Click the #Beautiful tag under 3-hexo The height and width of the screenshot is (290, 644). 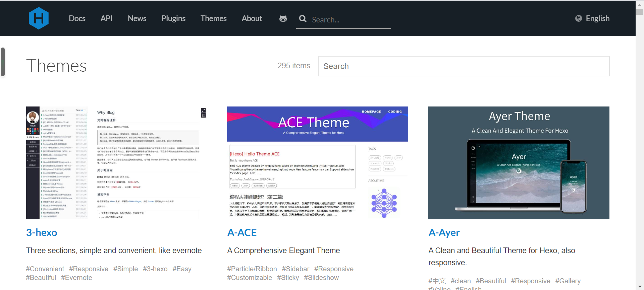41,278
